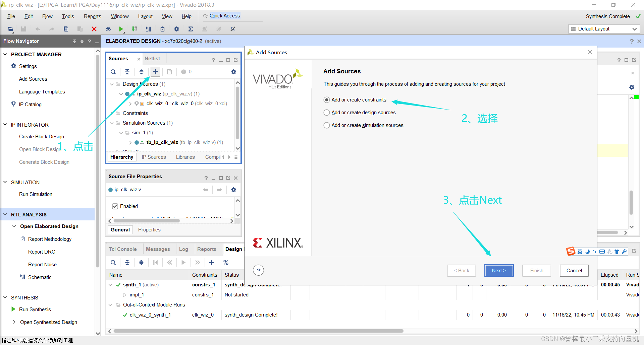Open the Reports menu
This screenshot has width=644, height=345.
tap(92, 16)
